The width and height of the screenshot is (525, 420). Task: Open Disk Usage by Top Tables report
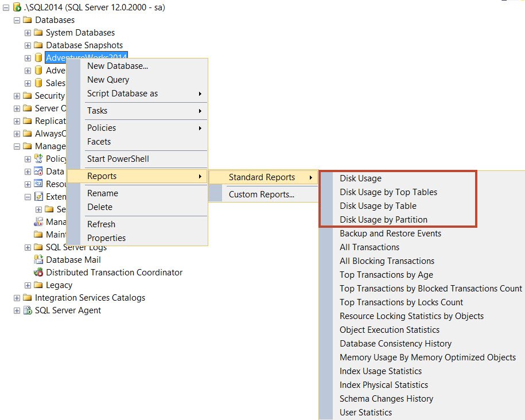(x=388, y=192)
